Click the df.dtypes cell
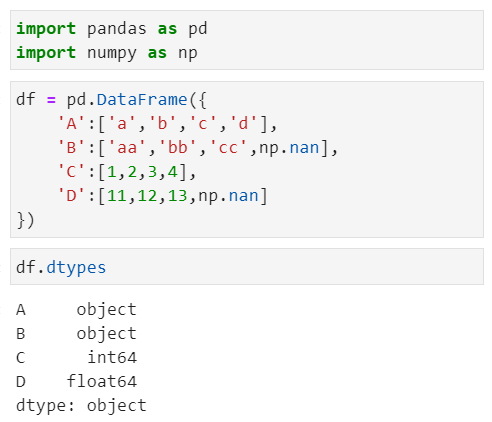Screen dimensions: 492x422 247,266
